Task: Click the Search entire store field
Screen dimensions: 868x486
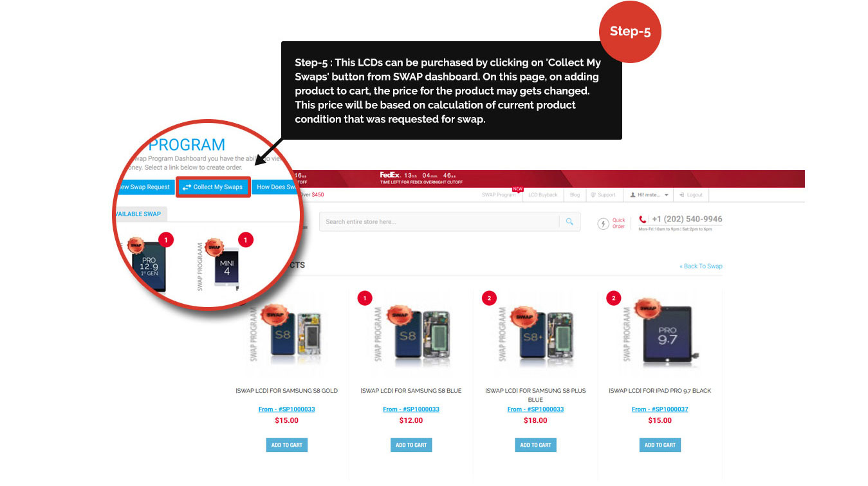Action: (439, 222)
